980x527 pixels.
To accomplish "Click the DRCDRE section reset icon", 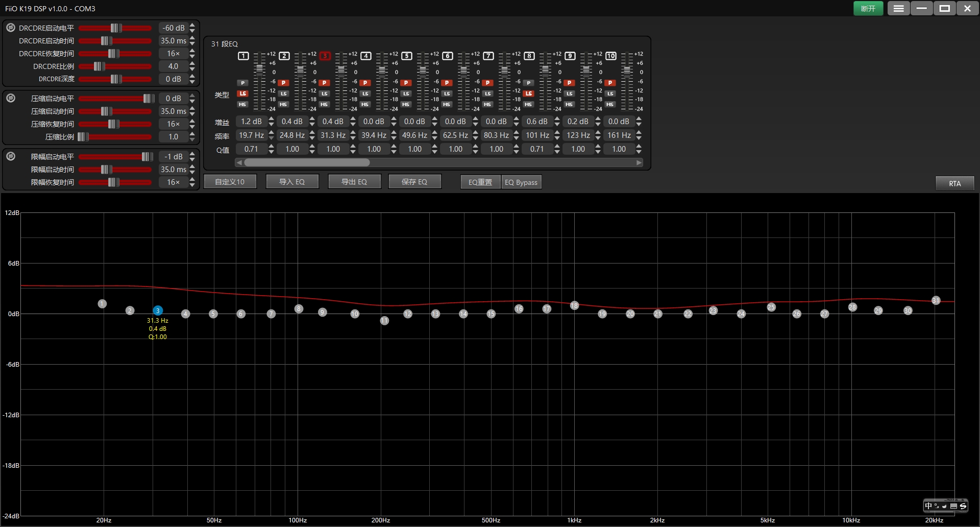I will pyautogui.click(x=11, y=28).
